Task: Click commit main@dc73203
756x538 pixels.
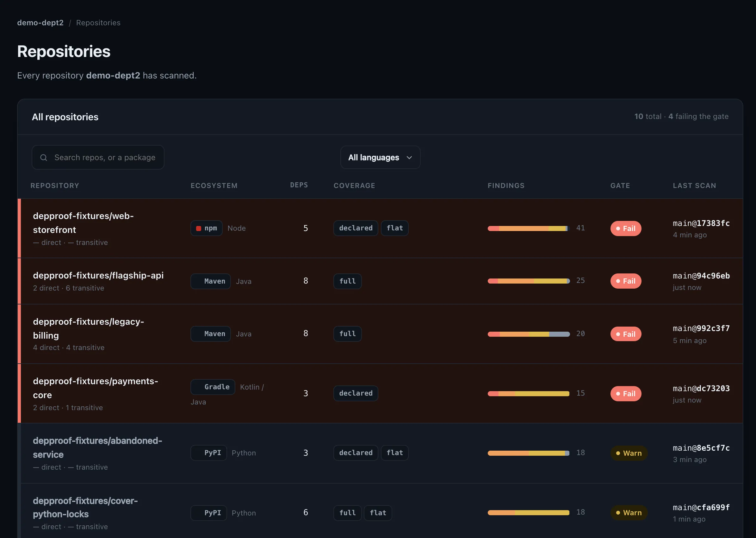Action: [x=701, y=388]
